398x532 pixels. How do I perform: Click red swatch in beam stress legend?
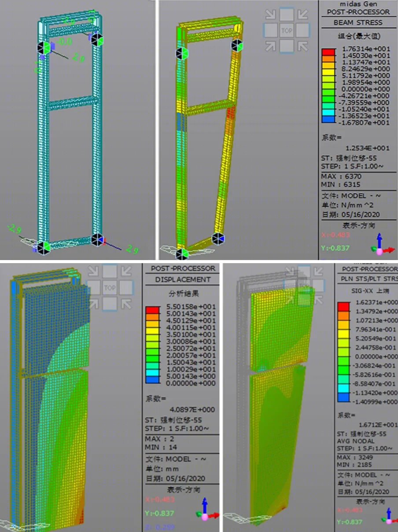pyautogui.click(x=328, y=52)
